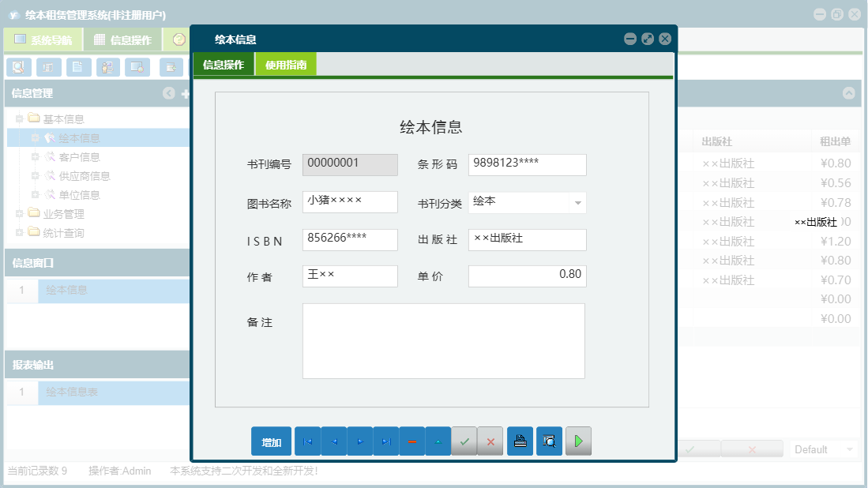Minimize the 绘本信息 dialog

pos(630,39)
